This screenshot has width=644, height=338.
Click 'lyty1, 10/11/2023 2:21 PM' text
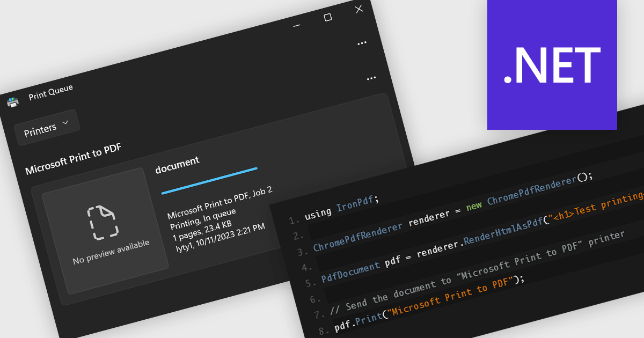pos(221,237)
